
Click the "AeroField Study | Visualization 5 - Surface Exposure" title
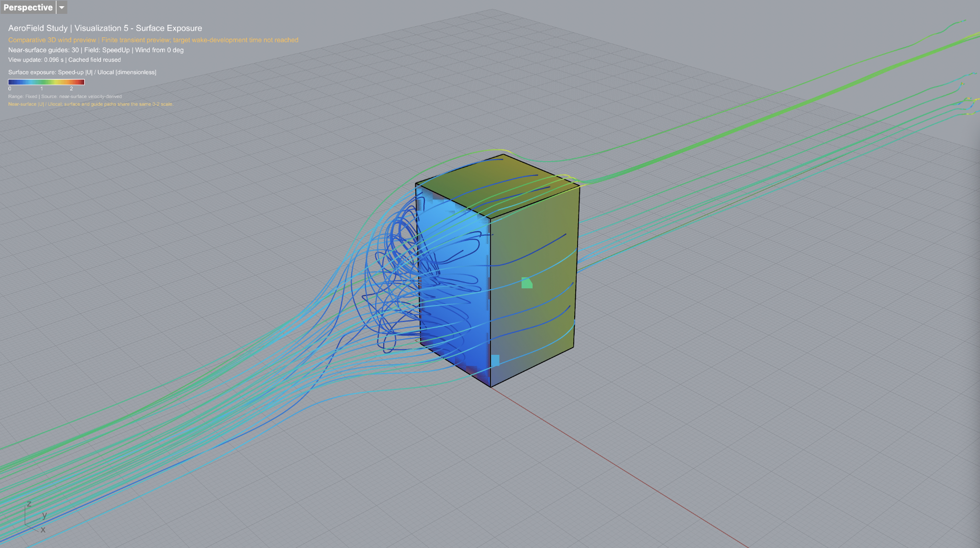[105, 28]
